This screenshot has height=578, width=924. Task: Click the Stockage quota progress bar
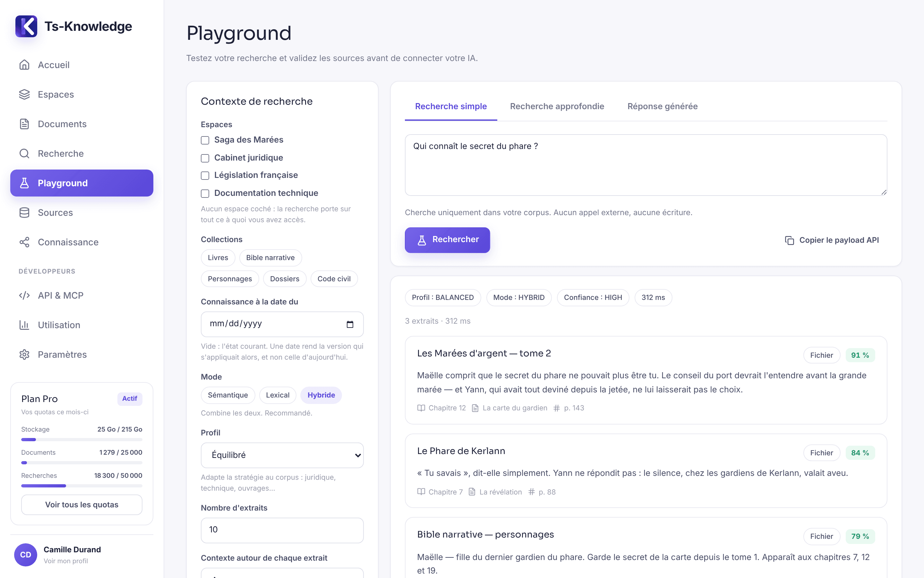82,440
